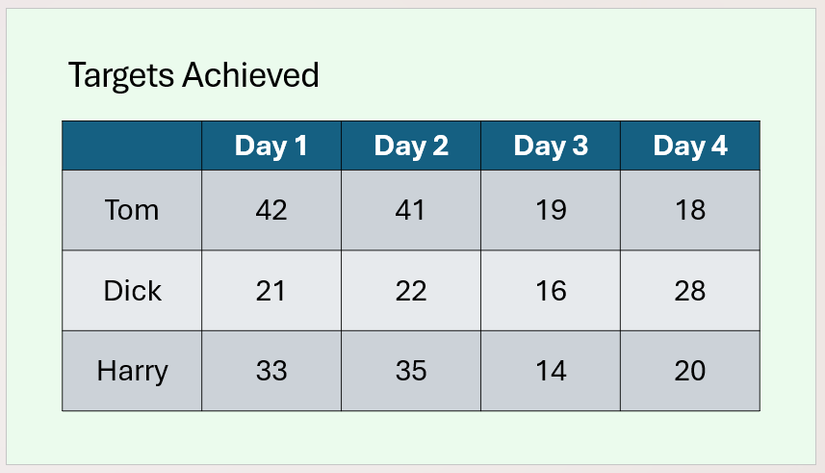Select the blank top-left header cell
This screenshot has height=473, width=825.
click(132, 146)
